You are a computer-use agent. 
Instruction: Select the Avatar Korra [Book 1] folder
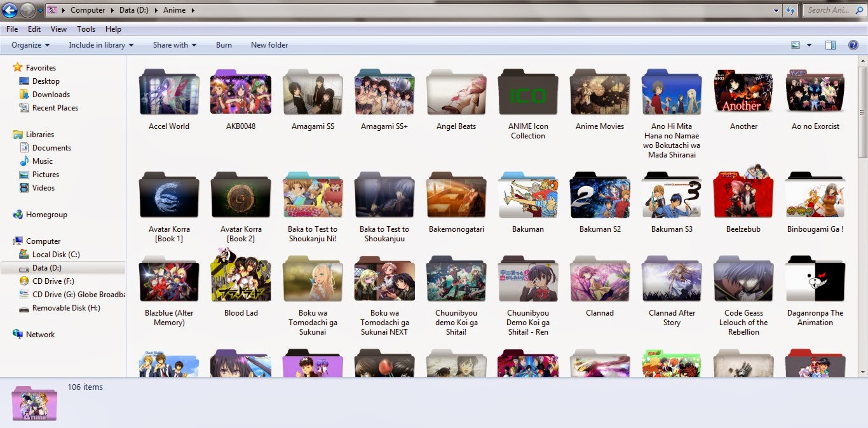169,195
